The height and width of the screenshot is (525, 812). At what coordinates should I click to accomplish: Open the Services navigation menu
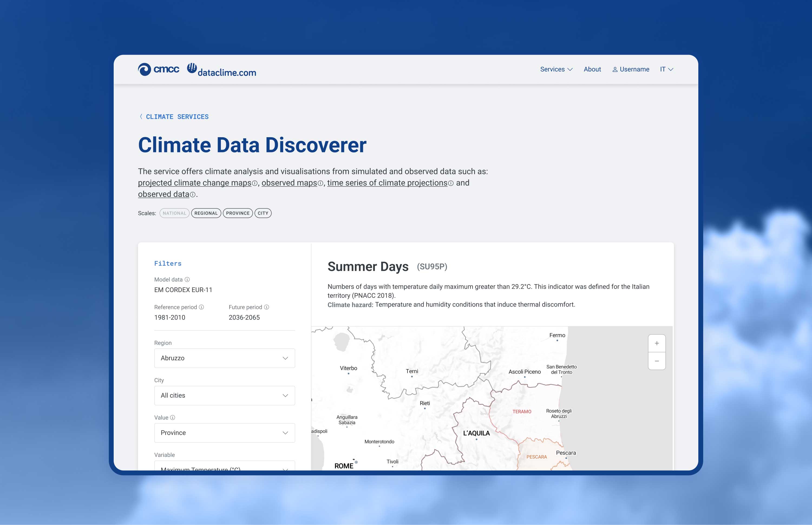pyautogui.click(x=556, y=69)
